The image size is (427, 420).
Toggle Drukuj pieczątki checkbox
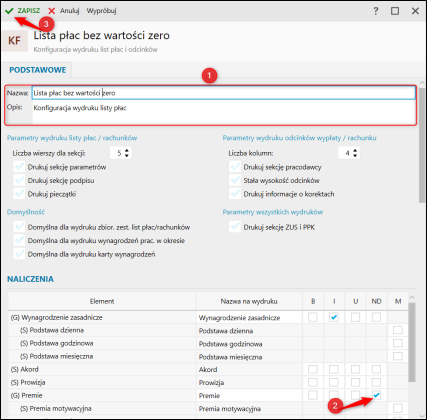click(19, 194)
